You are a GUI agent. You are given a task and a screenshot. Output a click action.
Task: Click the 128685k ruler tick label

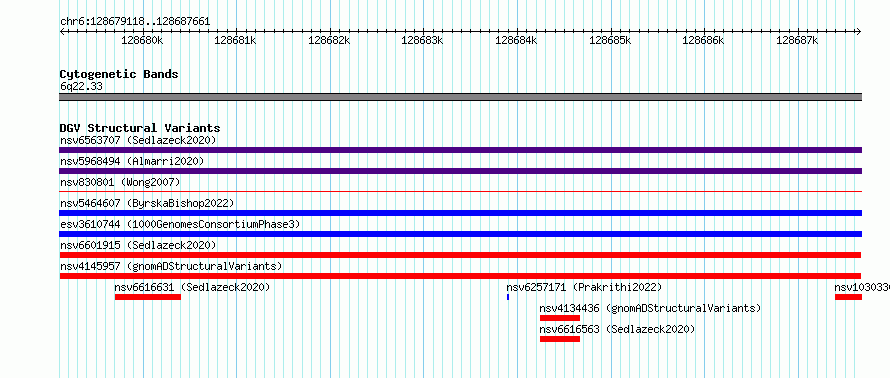tap(610, 40)
